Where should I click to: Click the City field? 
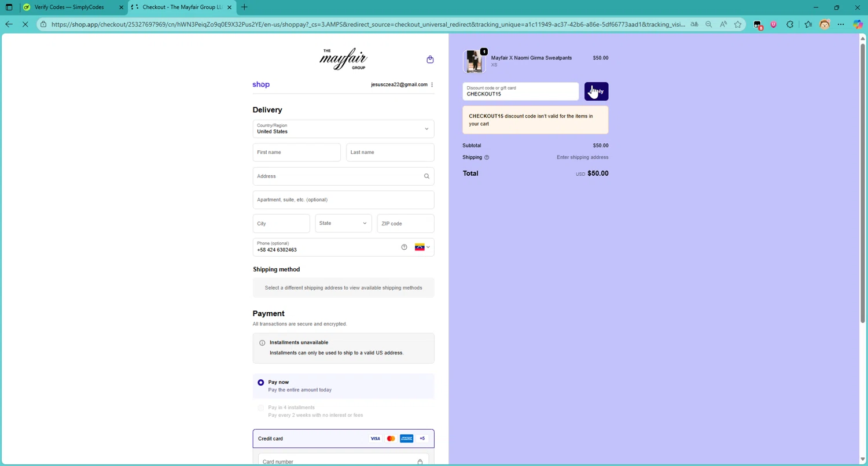(281, 223)
